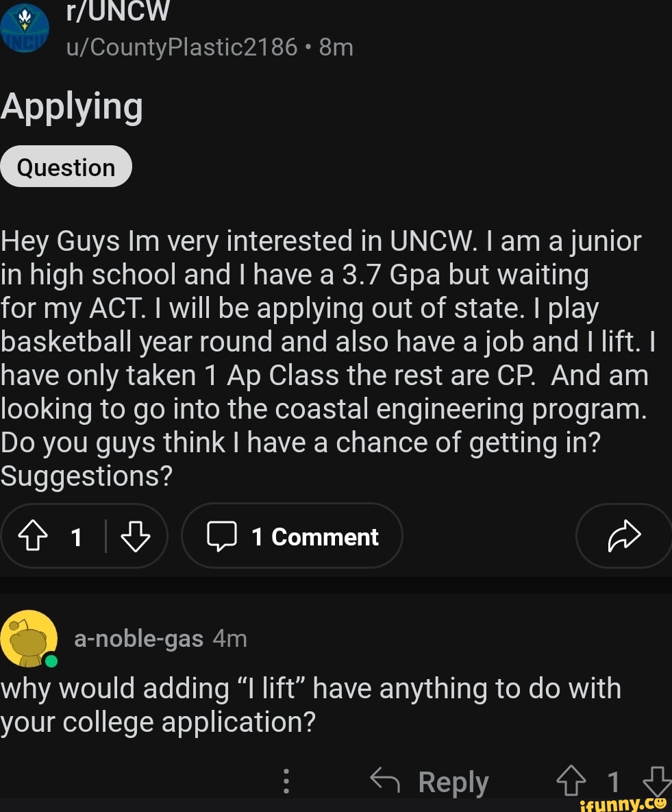Click the r/UNCW subreddit avatar icon

click(26, 27)
